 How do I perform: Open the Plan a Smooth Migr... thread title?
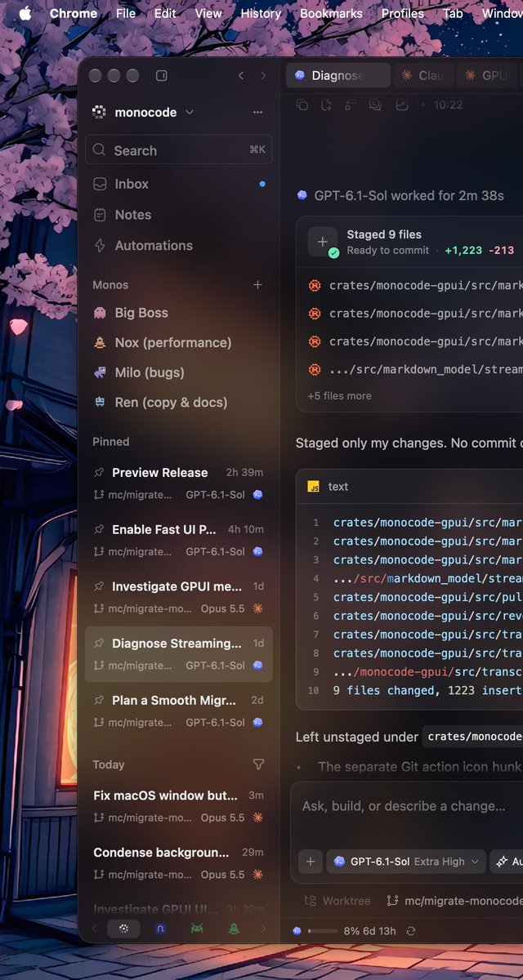point(174,700)
